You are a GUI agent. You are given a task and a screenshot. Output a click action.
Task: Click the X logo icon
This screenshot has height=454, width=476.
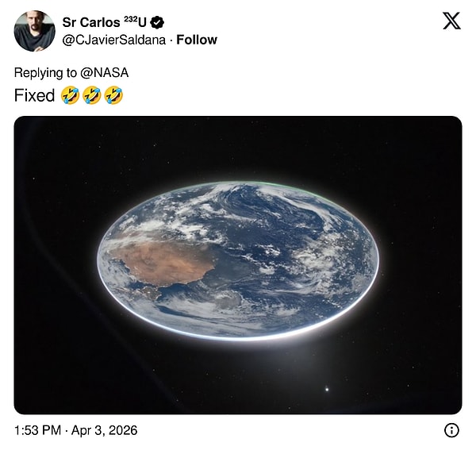click(x=451, y=21)
